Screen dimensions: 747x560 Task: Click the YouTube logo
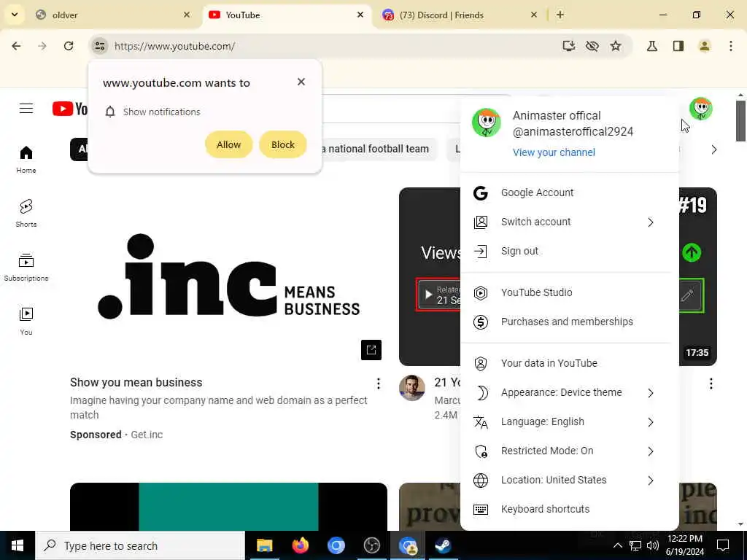69,109
